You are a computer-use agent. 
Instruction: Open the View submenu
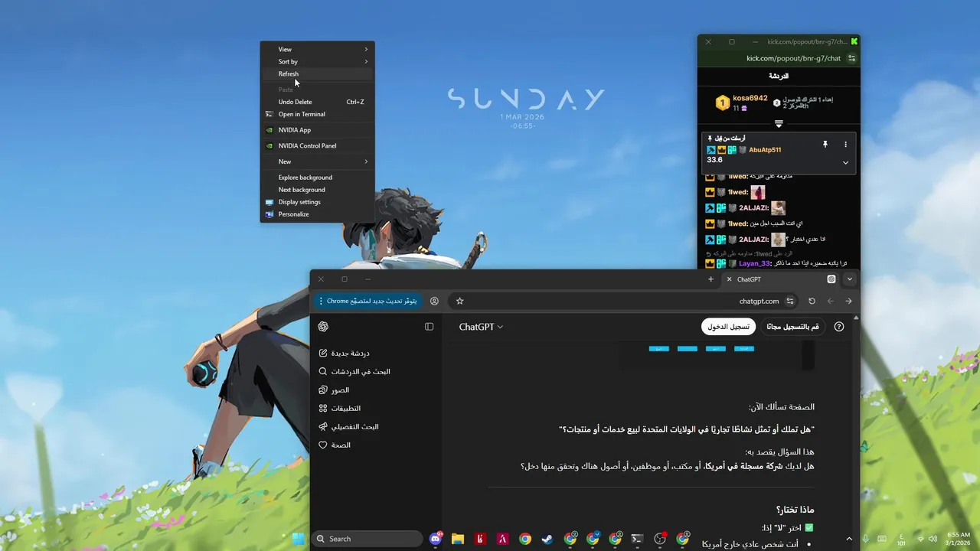[317, 49]
